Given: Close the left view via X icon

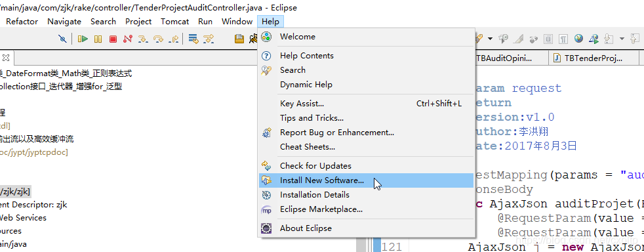Looking at the screenshot, I should point(6,57).
